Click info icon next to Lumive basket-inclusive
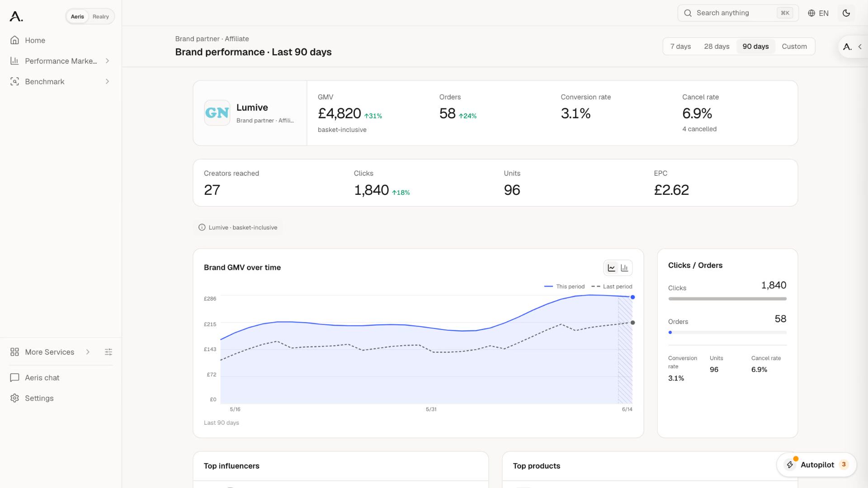 202,228
